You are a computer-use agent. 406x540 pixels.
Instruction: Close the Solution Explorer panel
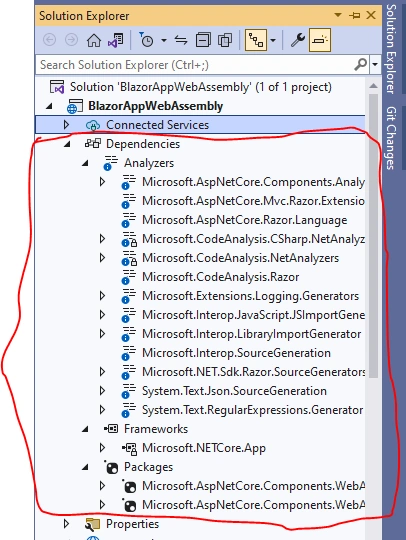tap(371, 15)
